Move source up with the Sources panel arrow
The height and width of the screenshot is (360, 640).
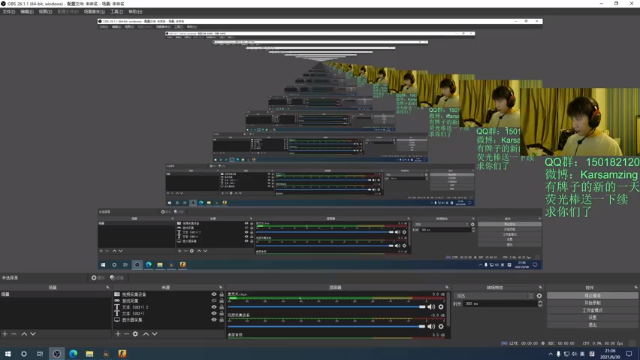click(x=146, y=334)
